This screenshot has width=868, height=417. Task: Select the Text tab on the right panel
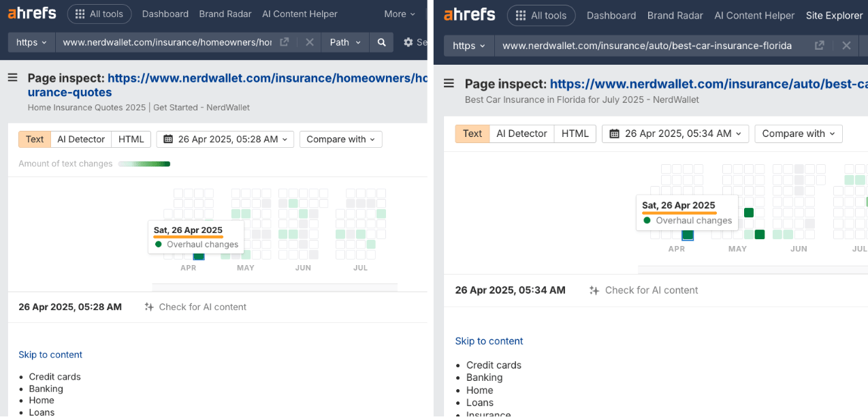click(x=472, y=134)
